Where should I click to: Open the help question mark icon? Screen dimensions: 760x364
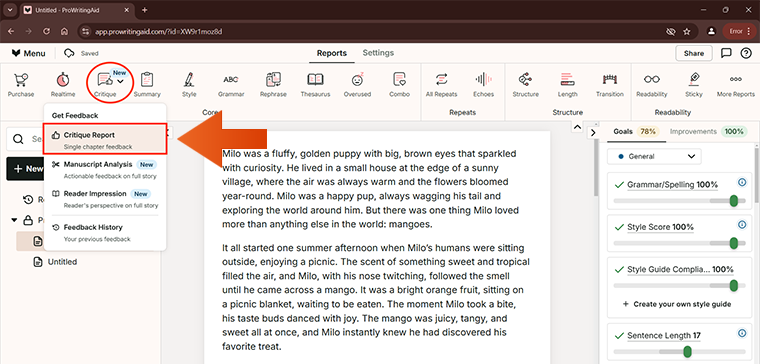(746, 53)
